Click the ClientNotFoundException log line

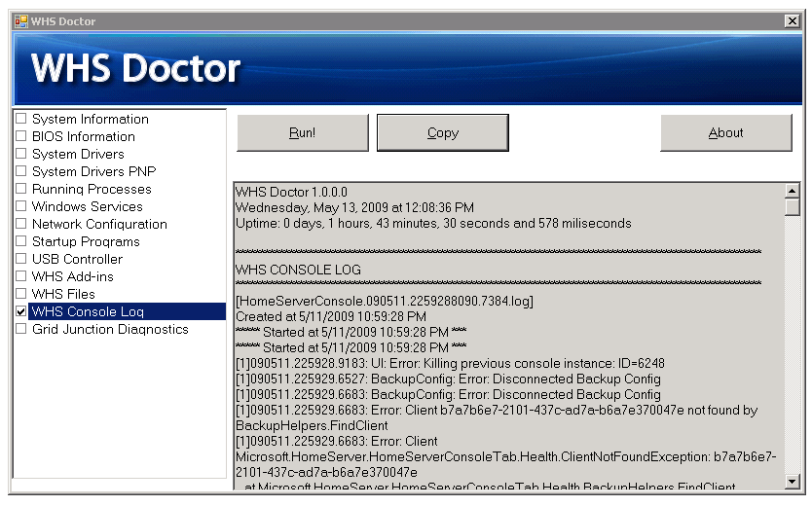506,456
